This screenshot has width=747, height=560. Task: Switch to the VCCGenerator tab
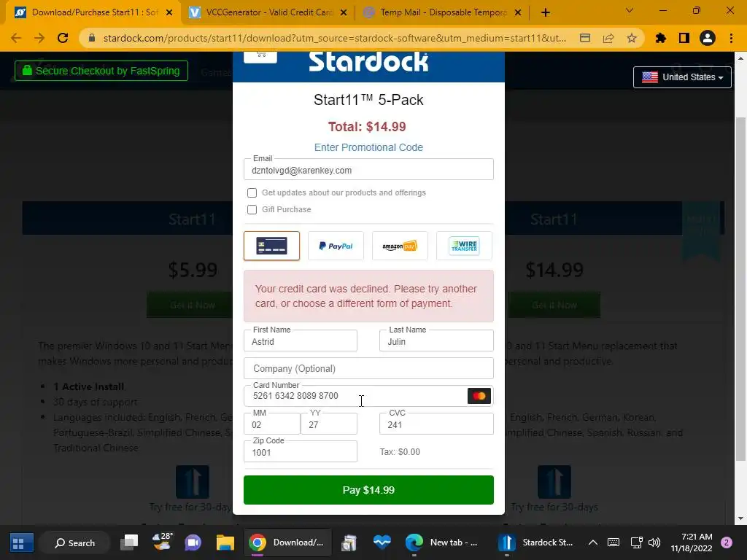pyautogui.click(x=267, y=12)
